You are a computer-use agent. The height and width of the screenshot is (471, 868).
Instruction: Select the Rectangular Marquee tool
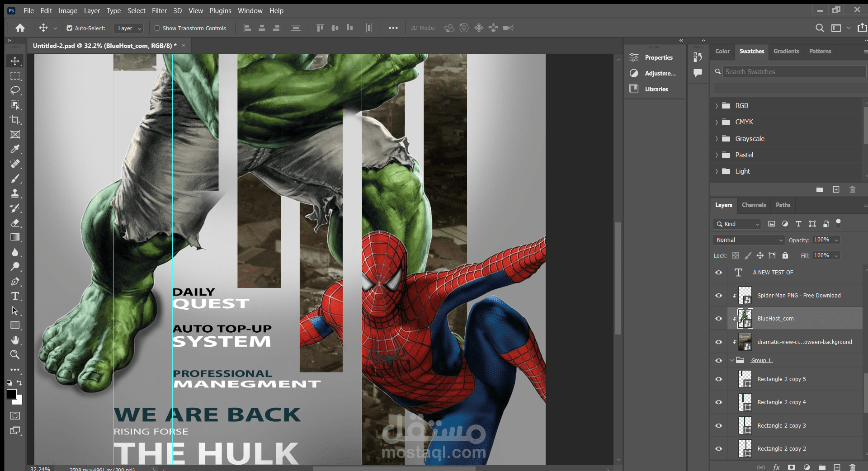[x=15, y=76]
